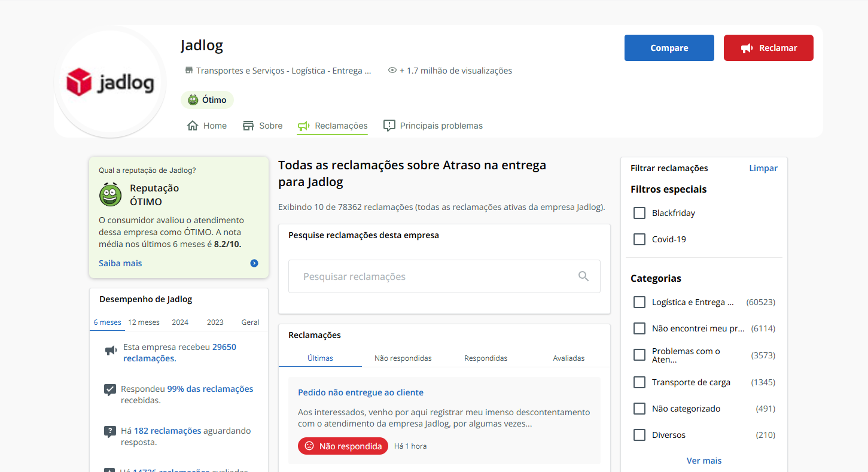Screen dimensions: 868x472
Task: Open the Home tab
Action: tap(207, 126)
